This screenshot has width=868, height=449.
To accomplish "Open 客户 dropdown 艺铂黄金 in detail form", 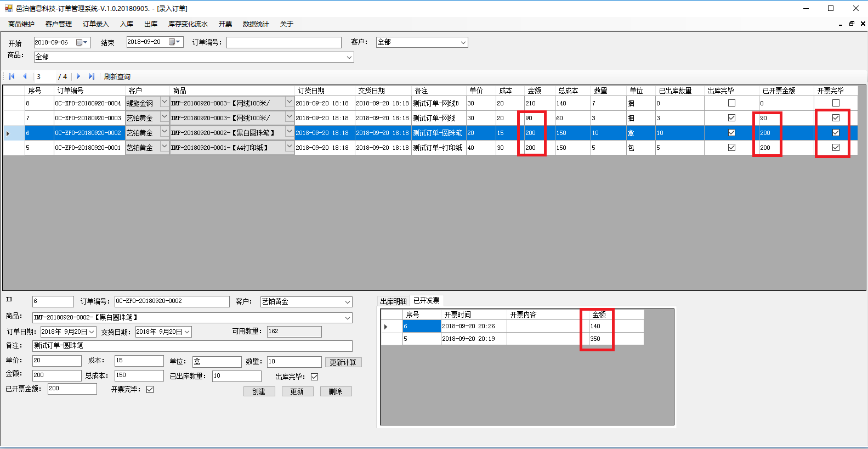I will point(348,302).
